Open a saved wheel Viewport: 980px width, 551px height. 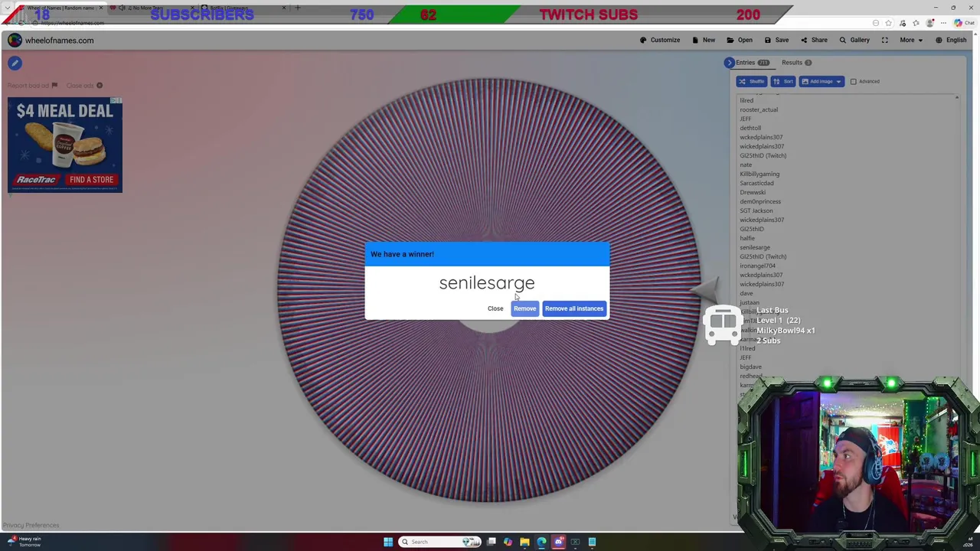pos(740,41)
